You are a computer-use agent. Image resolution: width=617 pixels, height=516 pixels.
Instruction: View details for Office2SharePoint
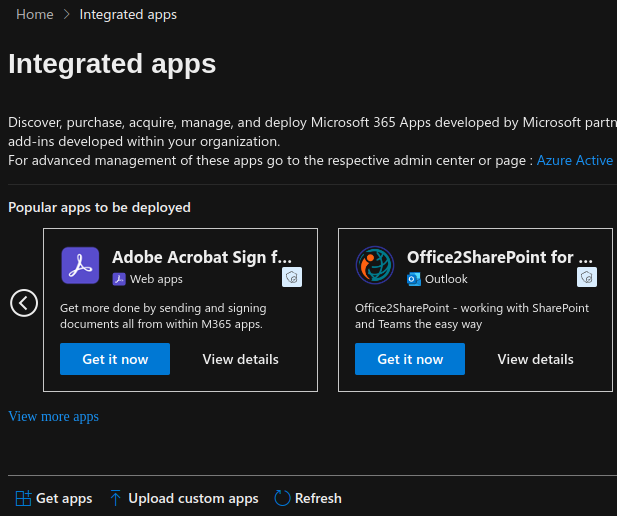(535, 359)
